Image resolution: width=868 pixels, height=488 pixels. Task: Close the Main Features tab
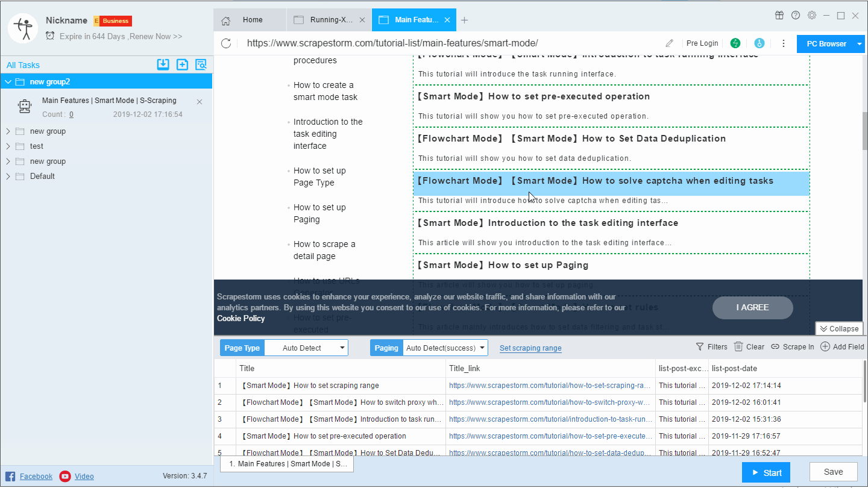pos(447,20)
